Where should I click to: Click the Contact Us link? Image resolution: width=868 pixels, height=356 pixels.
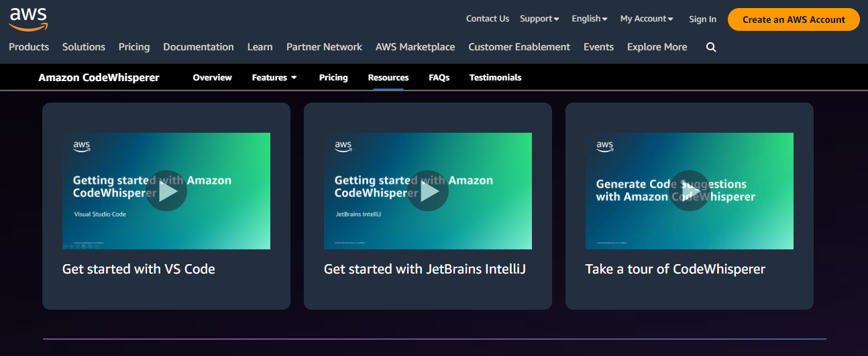(x=488, y=19)
